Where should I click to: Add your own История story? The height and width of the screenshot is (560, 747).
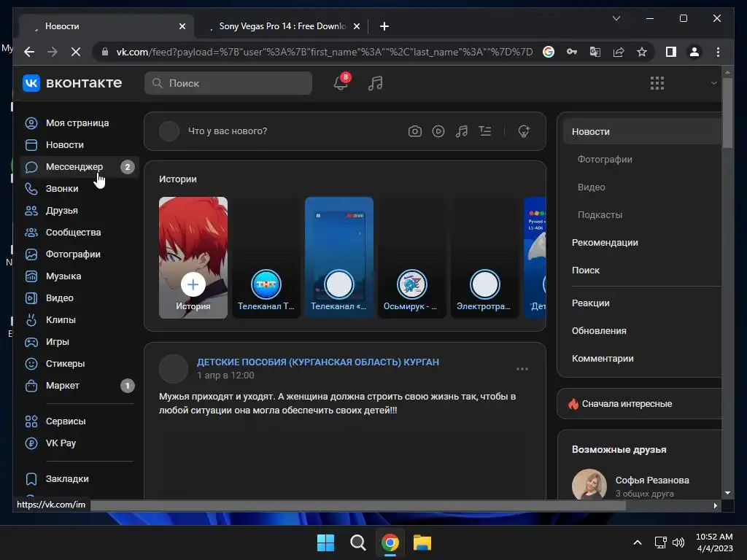(x=193, y=257)
